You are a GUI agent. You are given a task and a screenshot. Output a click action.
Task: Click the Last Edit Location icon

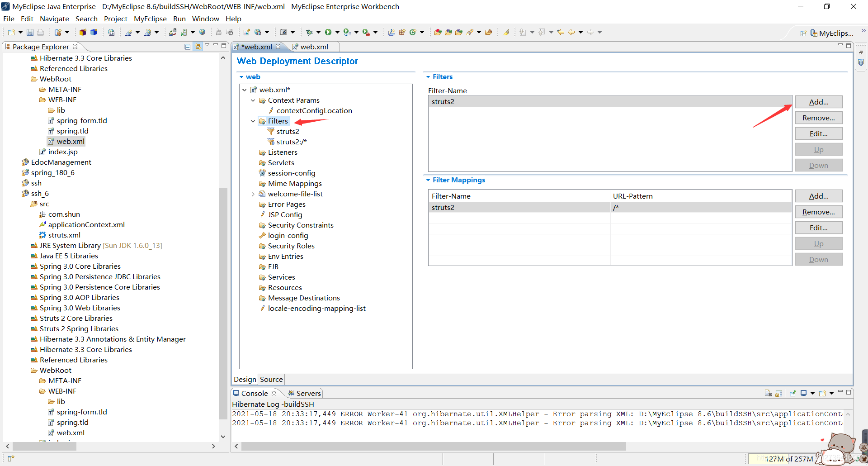click(x=561, y=32)
